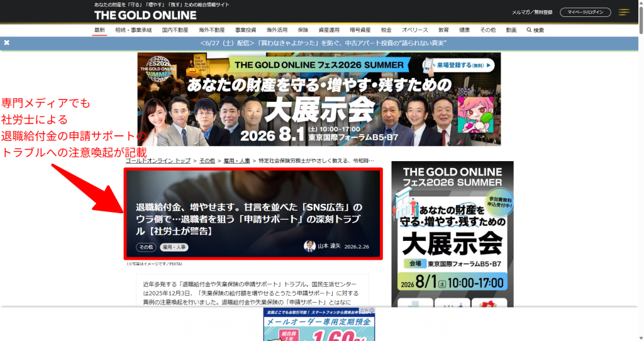Click 雇用・人事 tag on article header

[174, 247]
